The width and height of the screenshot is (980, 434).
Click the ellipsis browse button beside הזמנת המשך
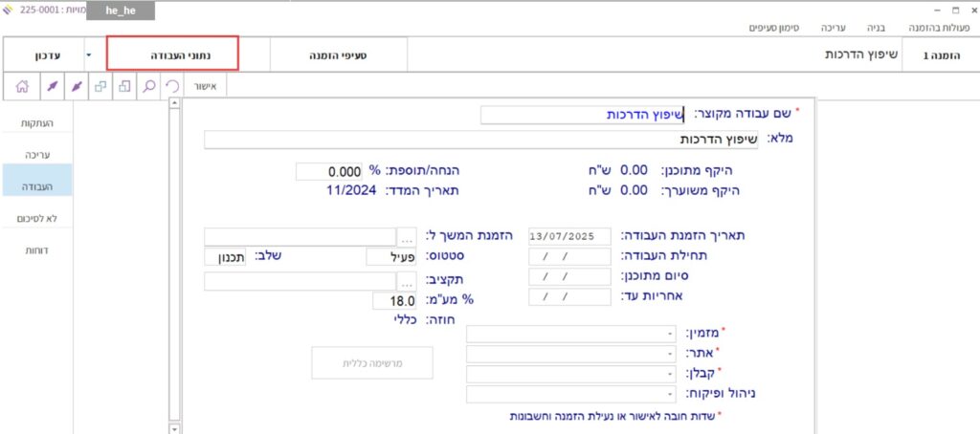pyautogui.click(x=408, y=236)
